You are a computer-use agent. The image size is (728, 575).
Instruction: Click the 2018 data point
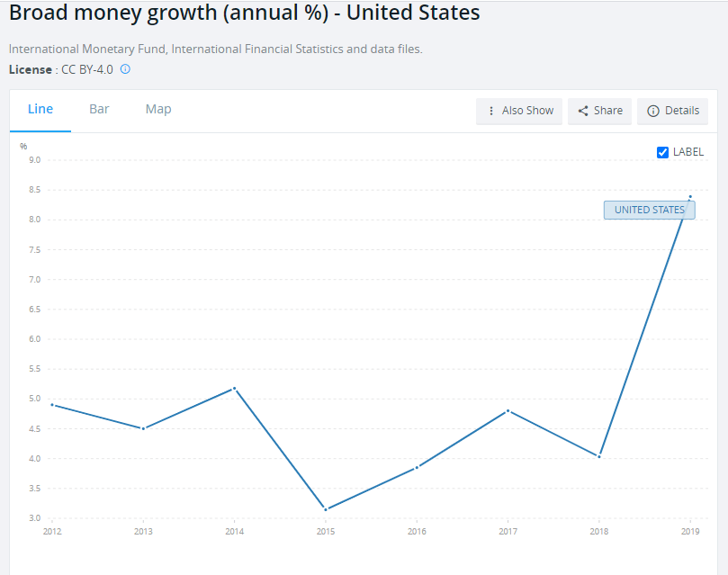(599, 456)
